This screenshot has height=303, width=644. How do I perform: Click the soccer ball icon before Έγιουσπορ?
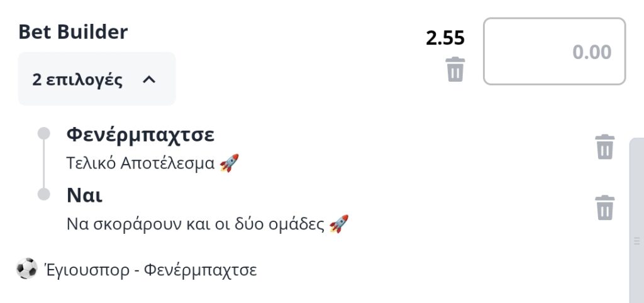click(x=26, y=268)
